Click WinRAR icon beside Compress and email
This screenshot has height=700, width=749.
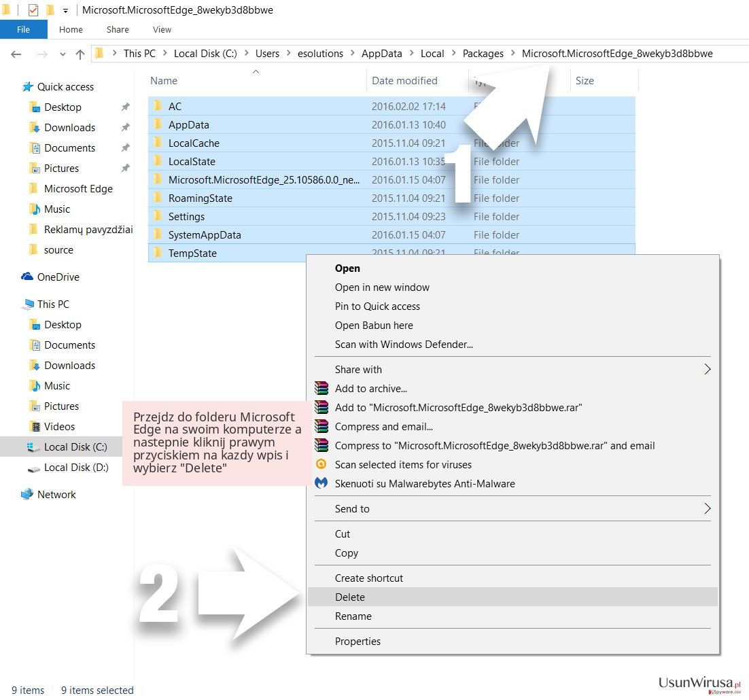(x=321, y=426)
